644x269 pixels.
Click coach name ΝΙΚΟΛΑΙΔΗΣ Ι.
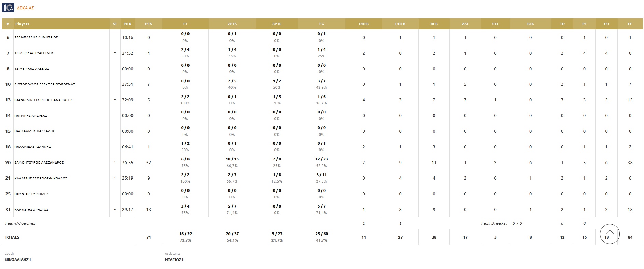pos(18,260)
